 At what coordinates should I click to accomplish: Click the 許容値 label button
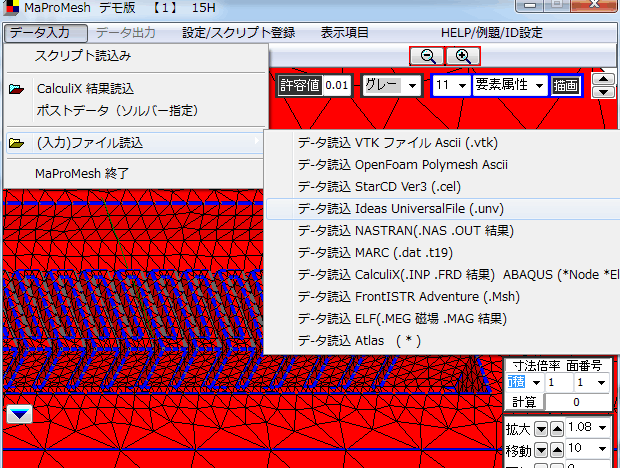pos(300,85)
